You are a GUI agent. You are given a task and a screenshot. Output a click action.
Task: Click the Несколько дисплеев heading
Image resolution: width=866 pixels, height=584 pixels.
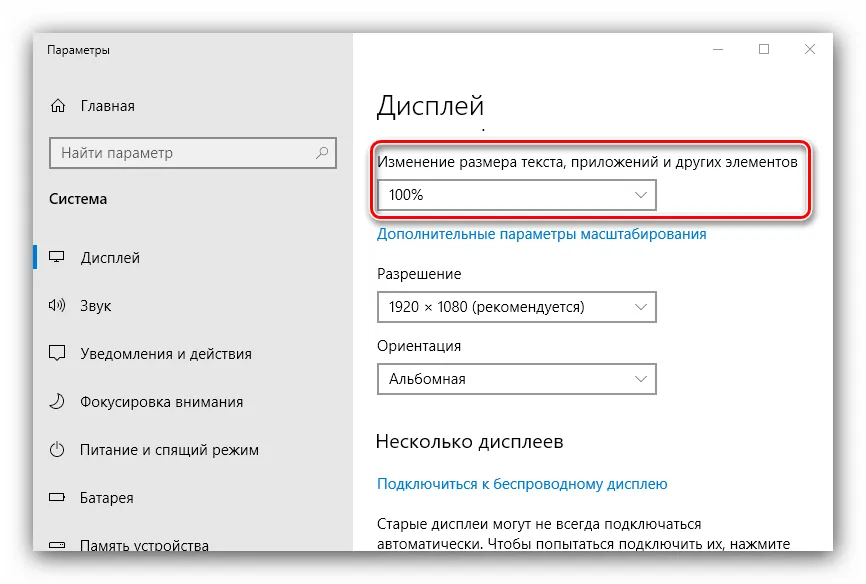point(469,441)
